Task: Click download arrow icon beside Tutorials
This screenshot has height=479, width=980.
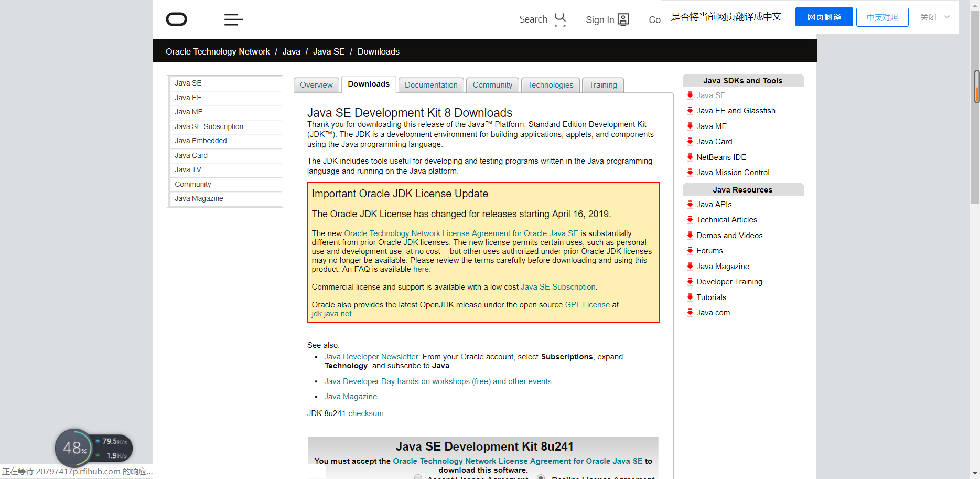Action: (690, 297)
